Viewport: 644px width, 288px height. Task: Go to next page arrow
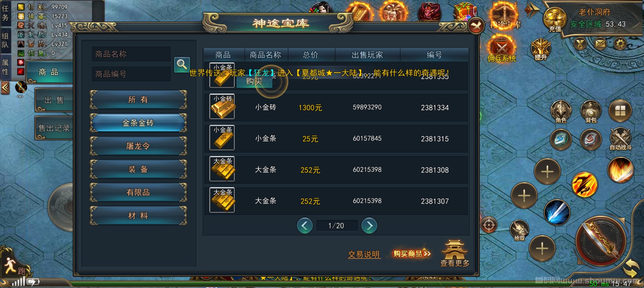click(369, 226)
